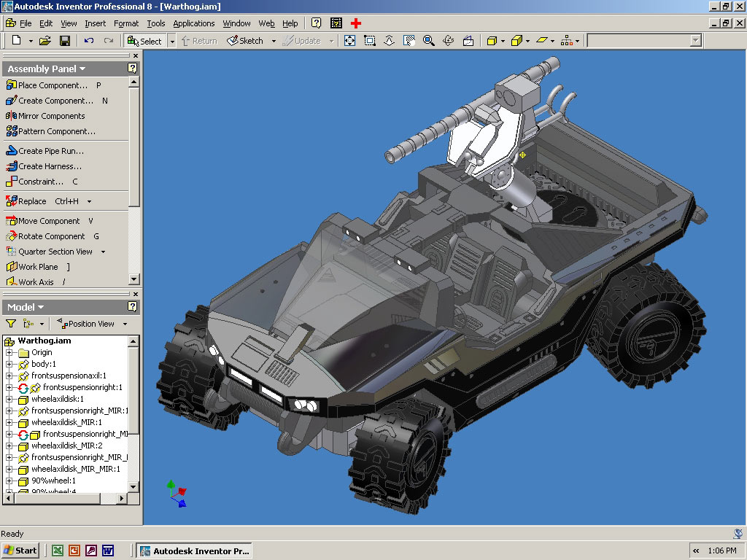Click Excel icon in taskbar quick launch
The height and width of the screenshot is (560, 747).
(x=57, y=551)
